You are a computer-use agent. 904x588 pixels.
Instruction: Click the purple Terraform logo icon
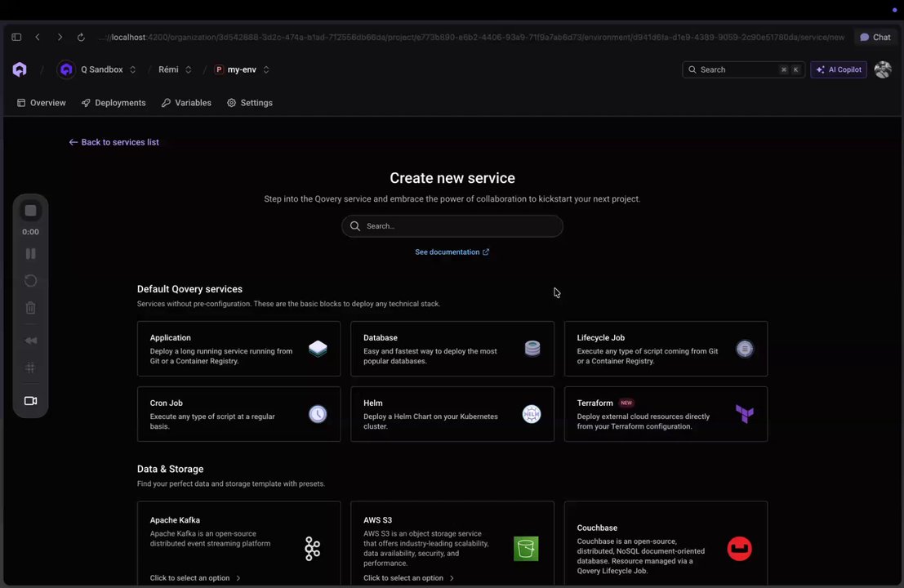pyautogui.click(x=744, y=414)
